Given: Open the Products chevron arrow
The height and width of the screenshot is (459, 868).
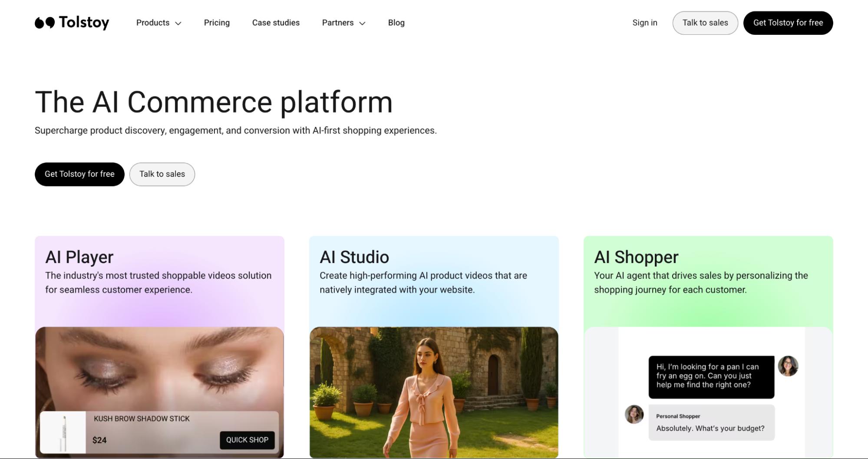Looking at the screenshot, I should (x=178, y=23).
